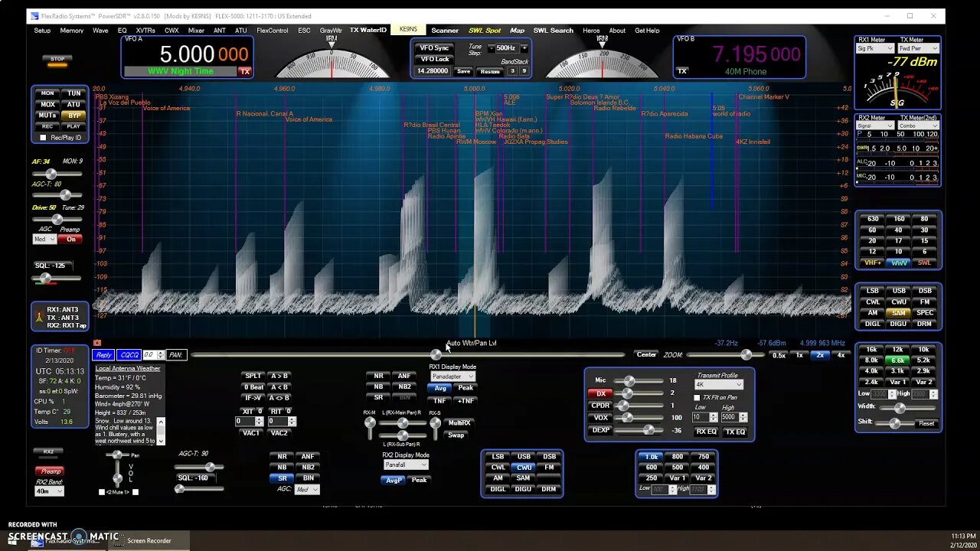Click the VFO Sync button
Image resolution: width=980 pixels, height=551 pixels.
pyautogui.click(x=434, y=48)
